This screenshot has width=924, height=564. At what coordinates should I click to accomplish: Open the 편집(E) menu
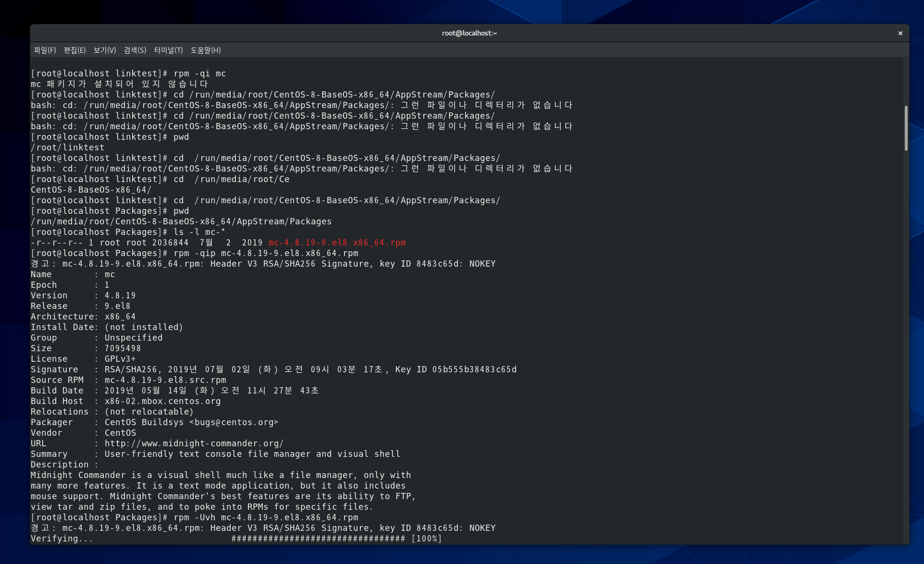[x=74, y=50]
